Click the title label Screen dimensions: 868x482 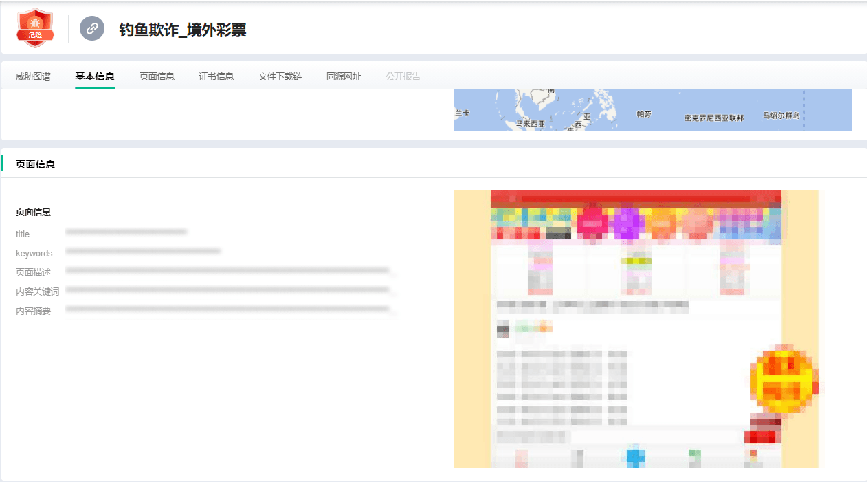coord(23,234)
